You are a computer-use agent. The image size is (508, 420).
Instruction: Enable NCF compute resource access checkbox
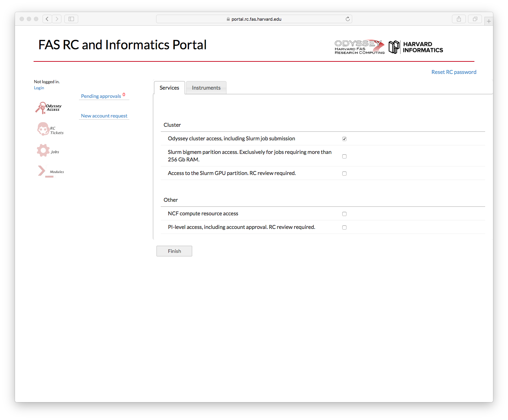(344, 214)
